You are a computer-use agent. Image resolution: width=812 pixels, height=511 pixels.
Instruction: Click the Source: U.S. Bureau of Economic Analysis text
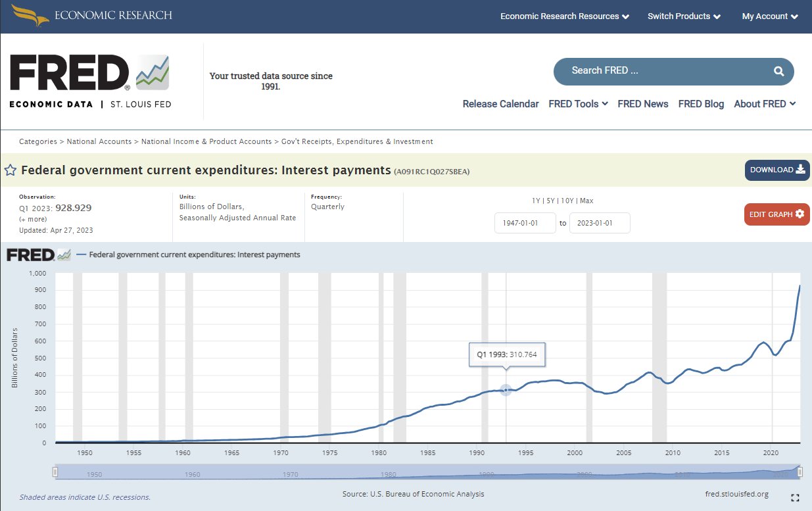[413, 494]
